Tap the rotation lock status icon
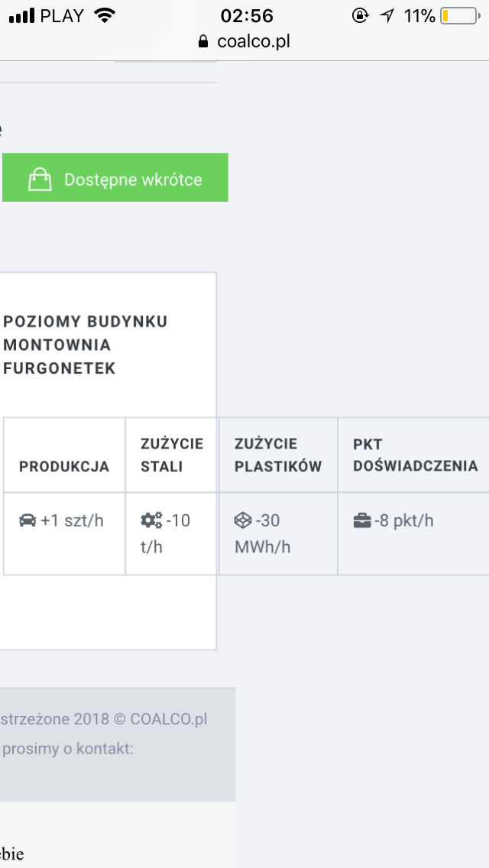This screenshot has height=868, width=489. click(x=360, y=15)
